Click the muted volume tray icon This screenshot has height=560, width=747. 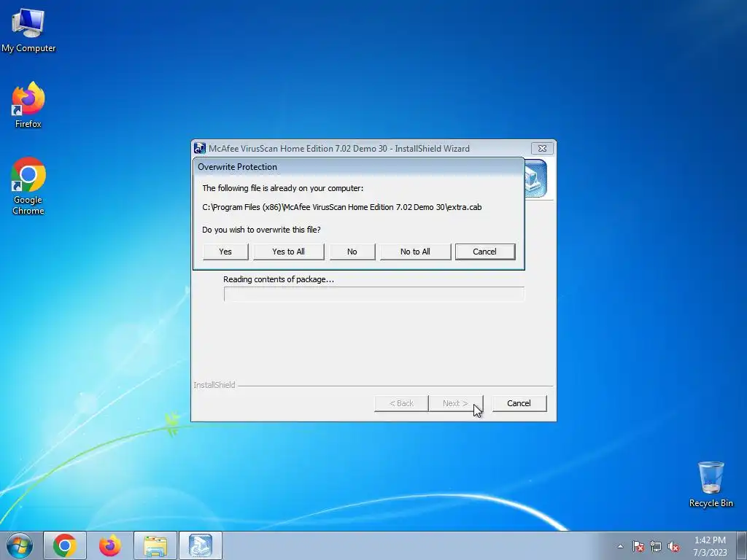coord(673,546)
